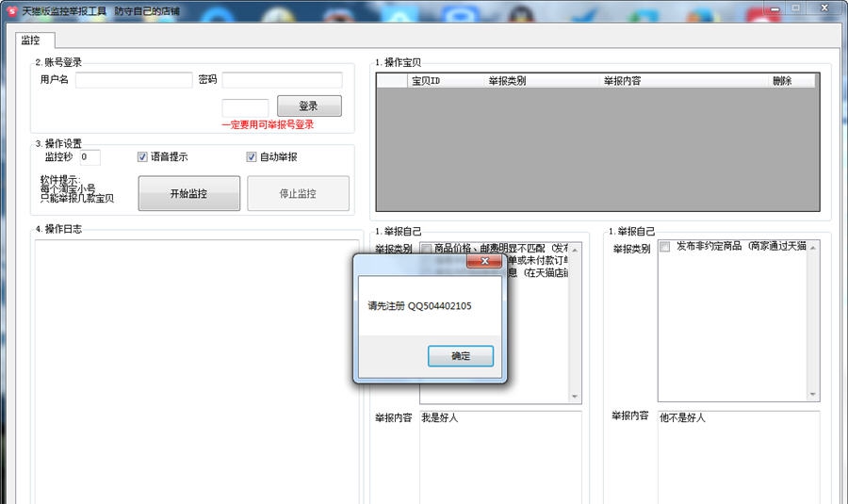Screen dimensions: 848x504
Task: Click the 请先注册 QQ504402105 message
Action: pos(419,305)
